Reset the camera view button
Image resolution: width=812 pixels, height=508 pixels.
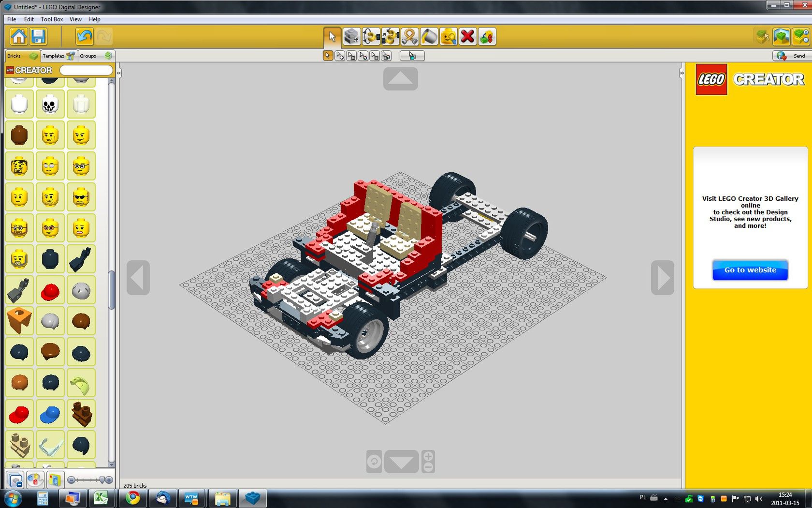pyautogui.click(x=374, y=462)
